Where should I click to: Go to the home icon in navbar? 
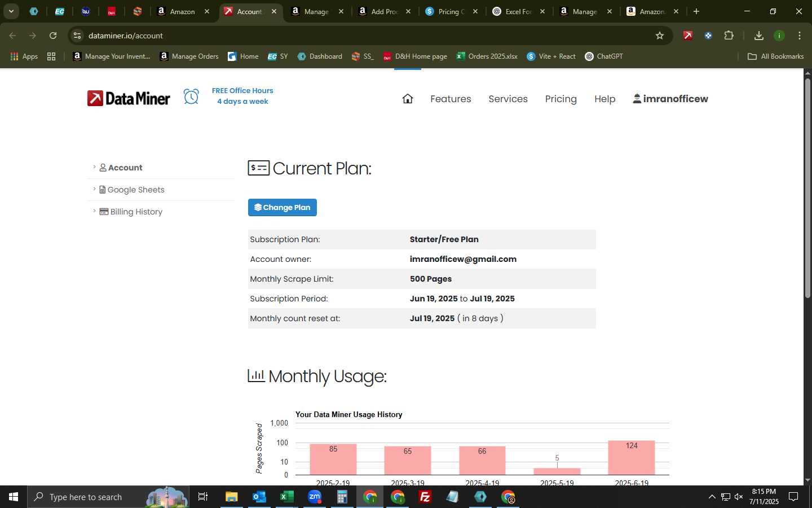[x=408, y=99]
